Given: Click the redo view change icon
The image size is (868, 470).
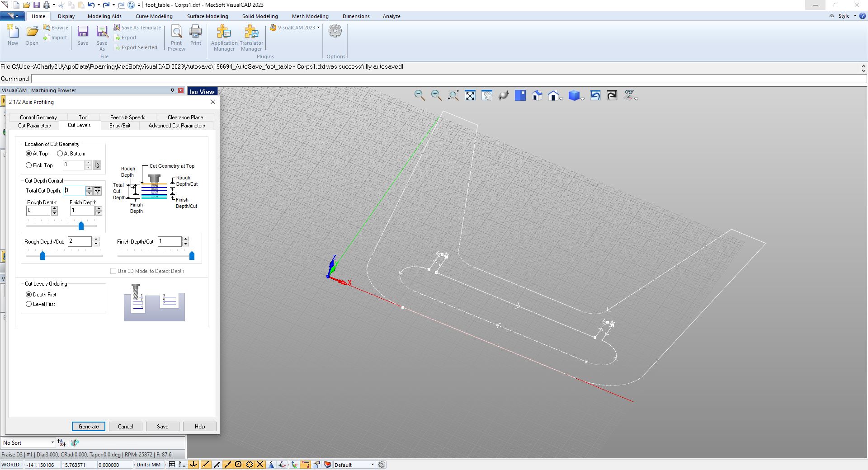Looking at the screenshot, I should pos(612,95).
